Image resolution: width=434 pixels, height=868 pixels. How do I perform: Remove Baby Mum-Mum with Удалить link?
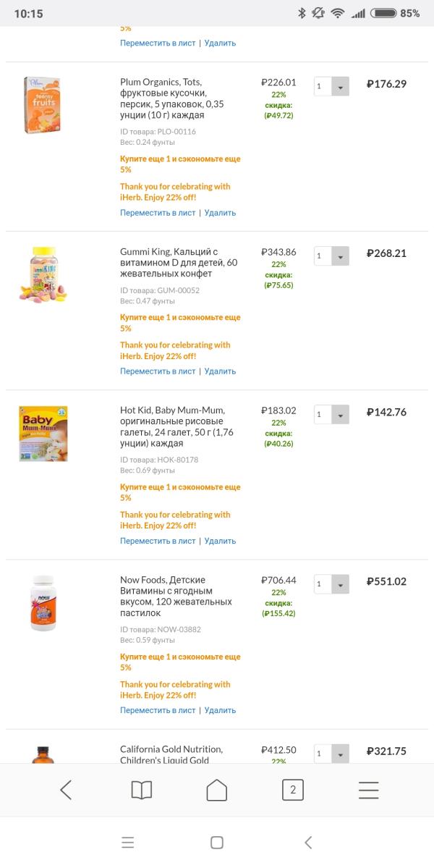(220, 541)
